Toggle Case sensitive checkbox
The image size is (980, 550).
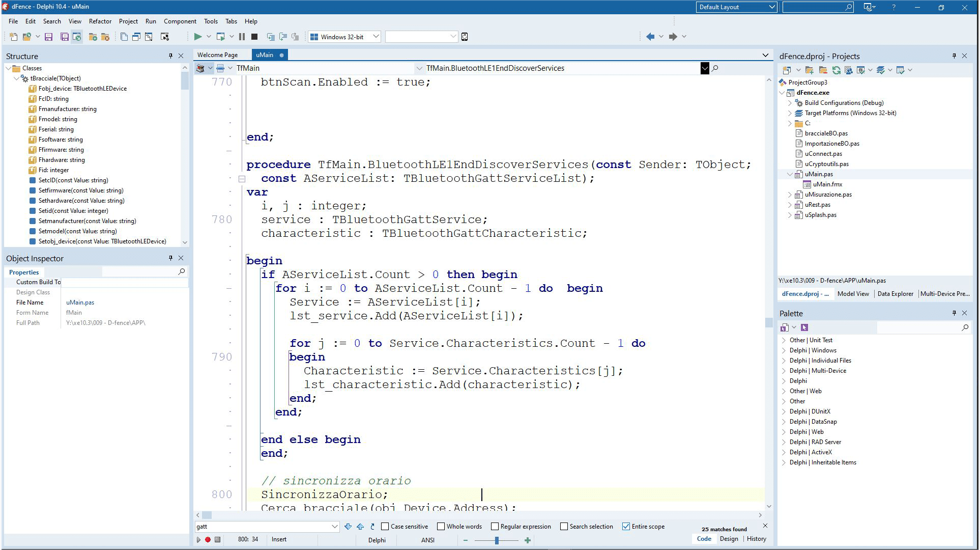click(x=385, y=527)
